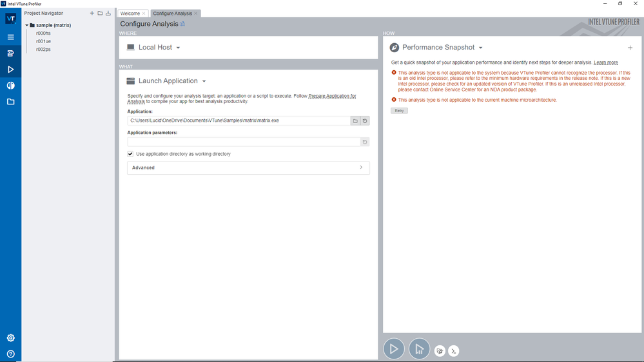Click the Start Paused button
The width and height of the screenshot is (644, 362).
(419, 348)
